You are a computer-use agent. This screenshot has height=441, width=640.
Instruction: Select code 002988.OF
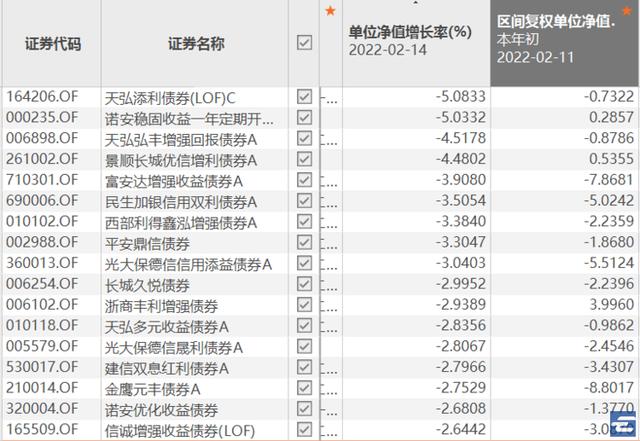pos(42,242)
